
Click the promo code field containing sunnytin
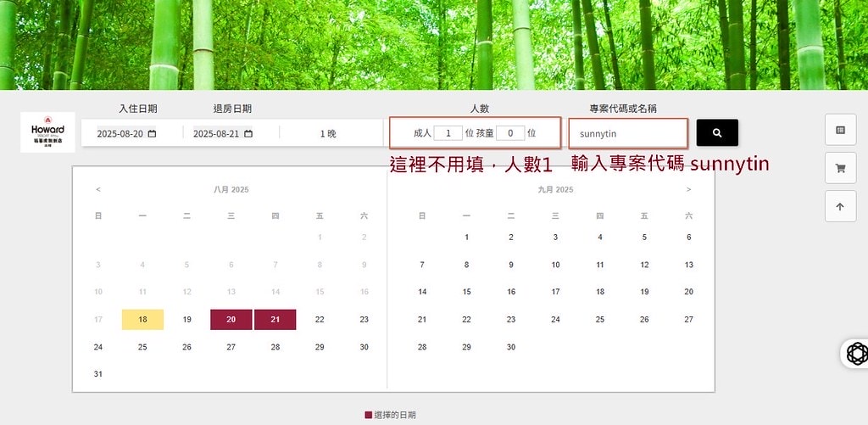(628, 133)
